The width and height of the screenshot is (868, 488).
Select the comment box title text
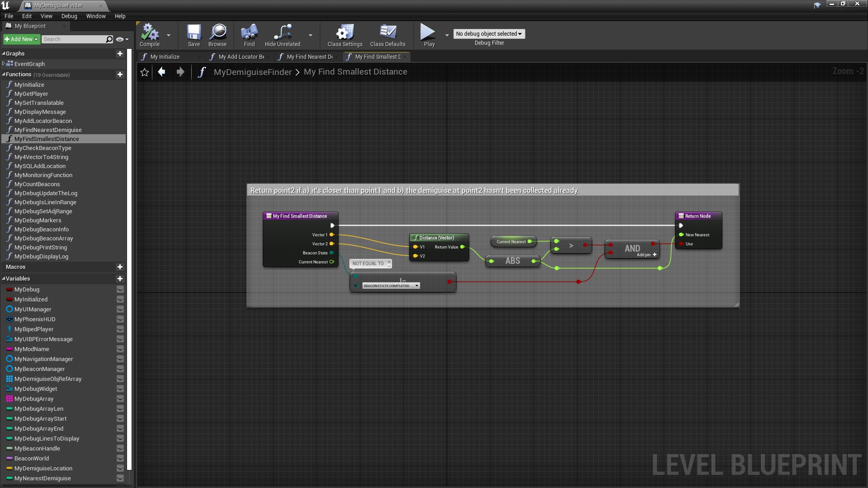(x=415, y=191)
